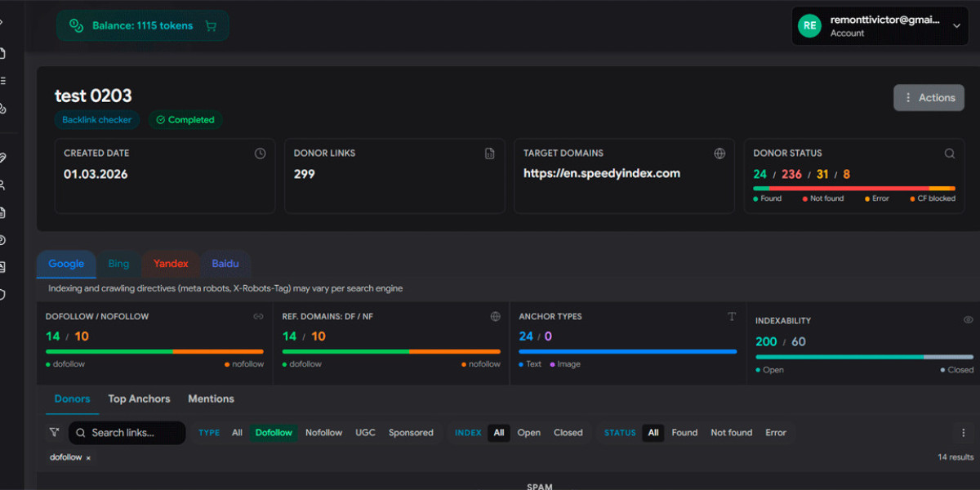Screen dimensions: 980x490
Task: Open the Top Anchors tab
Action: pos(139,399)
